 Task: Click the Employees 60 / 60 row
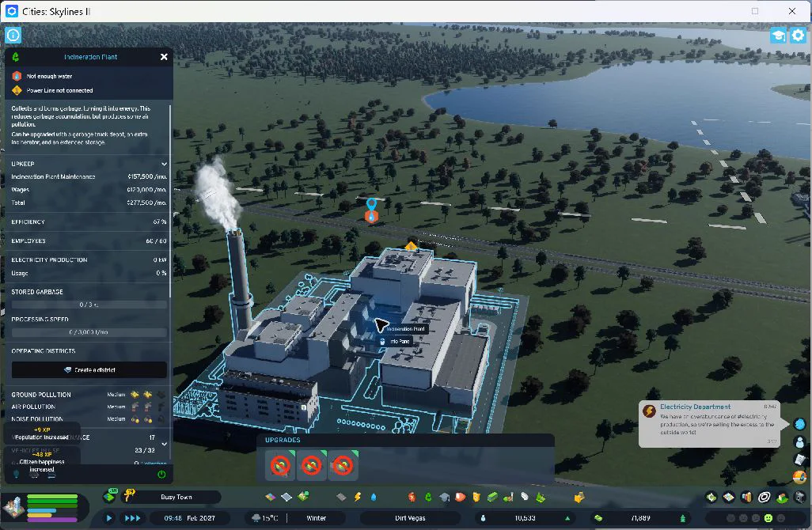point(89,240)
